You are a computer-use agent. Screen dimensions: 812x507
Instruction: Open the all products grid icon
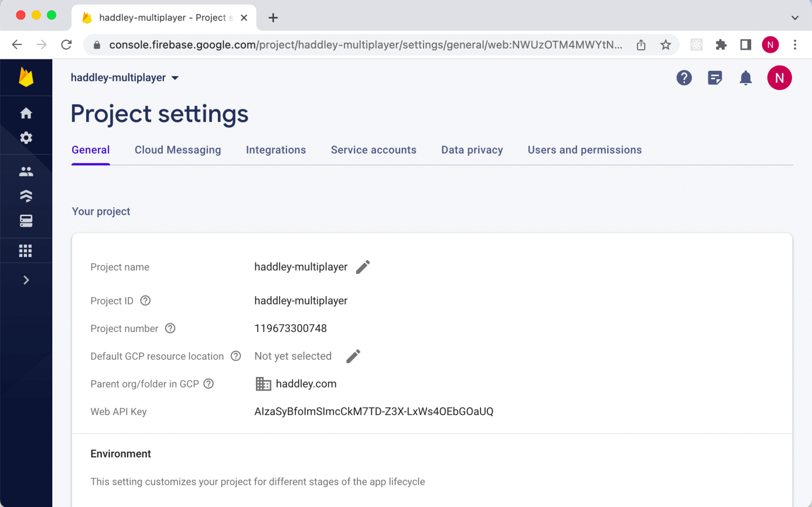coord(26,251)
